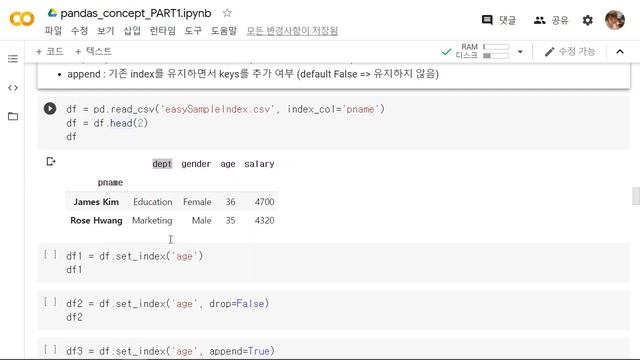Click the RAM and disk usage indicator
The height and width of the screenshot is (360, 640).
click(x=482, y=51)
